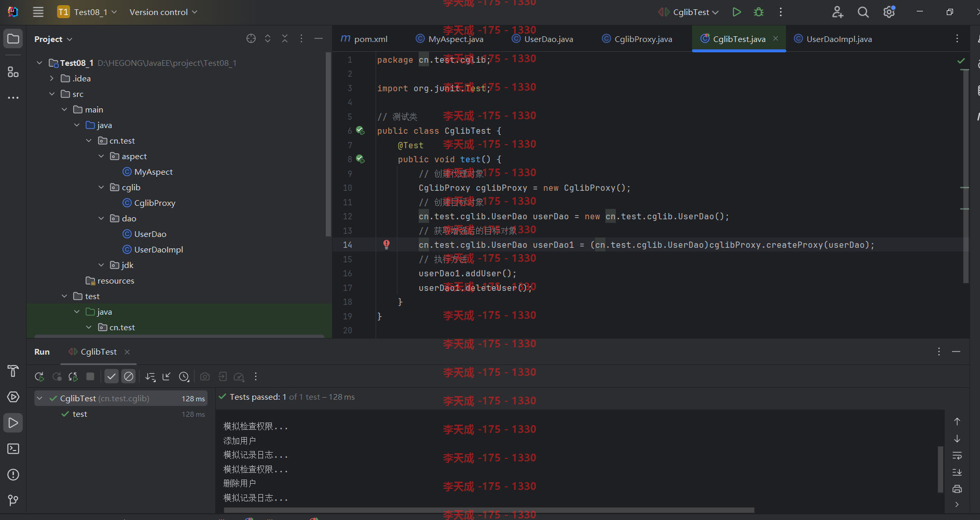Toggle show passed tests
The width and height of the screenshot is (980, 520).
112,376
